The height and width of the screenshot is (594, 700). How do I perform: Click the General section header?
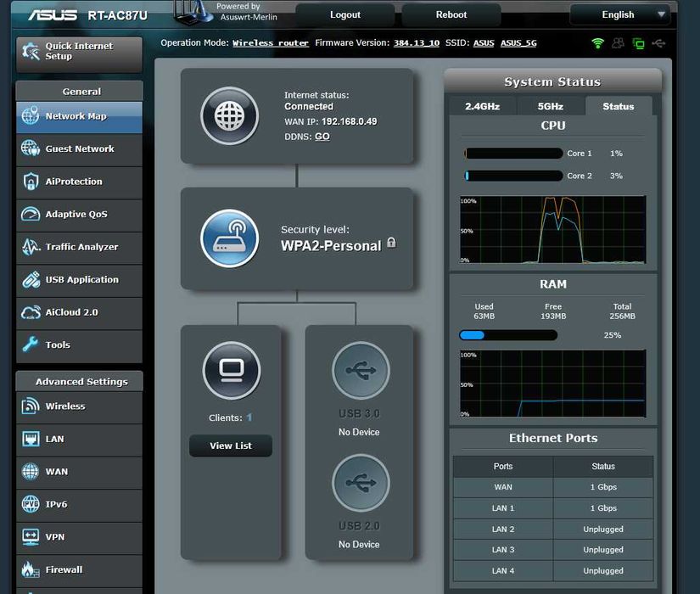click(80, 91)
